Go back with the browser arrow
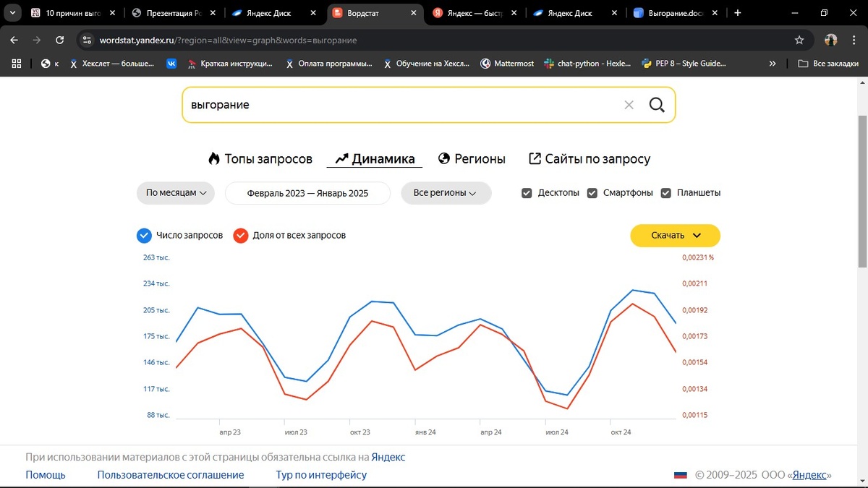 pyautogui.click(x=14, y=40)
